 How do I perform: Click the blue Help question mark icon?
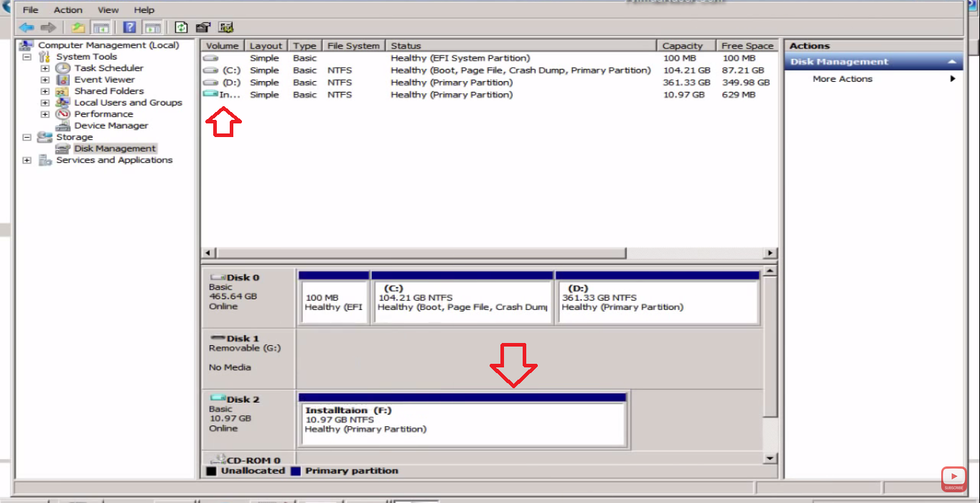pyautogui.click(x=129, y=27)
